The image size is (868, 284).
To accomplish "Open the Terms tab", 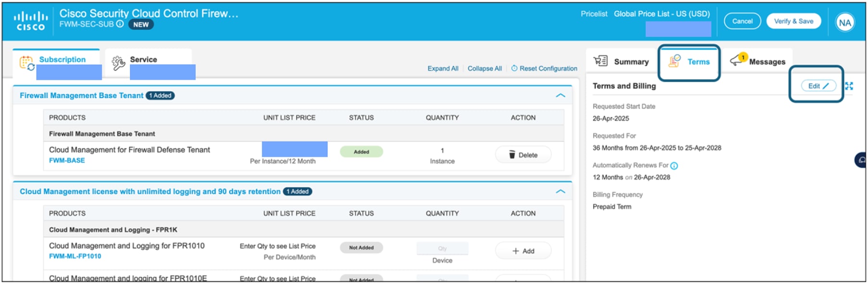I will coord(689,62).
